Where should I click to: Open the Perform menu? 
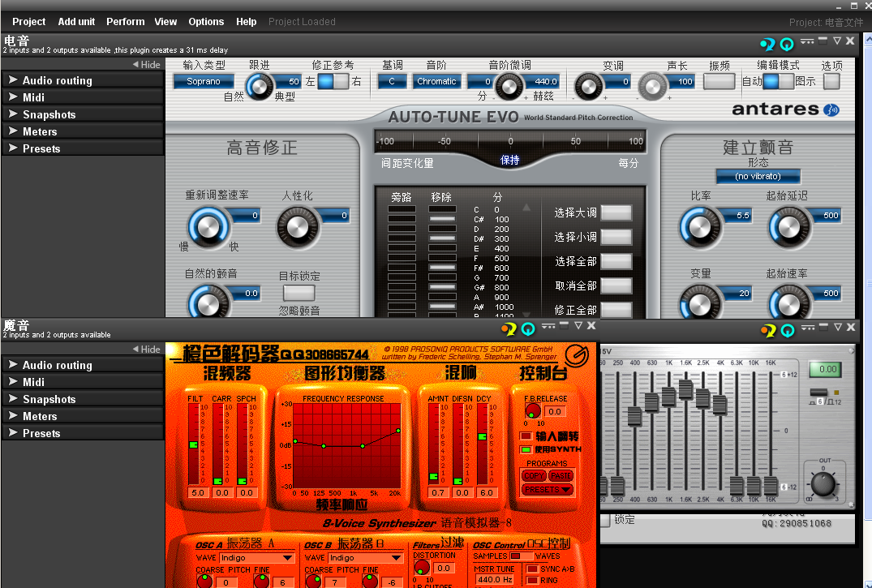click(x=125, y=22)
